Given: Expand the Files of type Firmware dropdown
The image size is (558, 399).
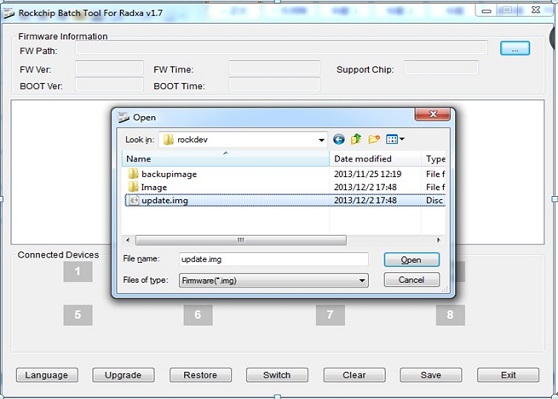Looking at the screenshot, I should click(x=362, y=280).
